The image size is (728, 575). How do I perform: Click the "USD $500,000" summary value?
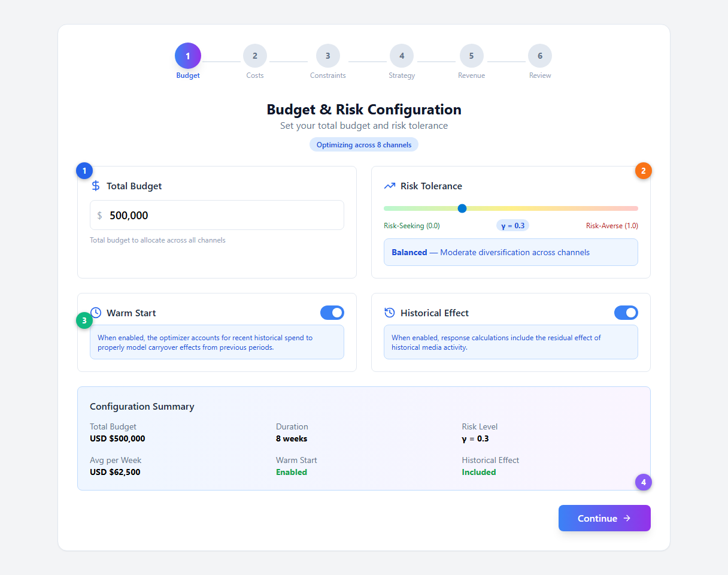[x=117, y=438]
